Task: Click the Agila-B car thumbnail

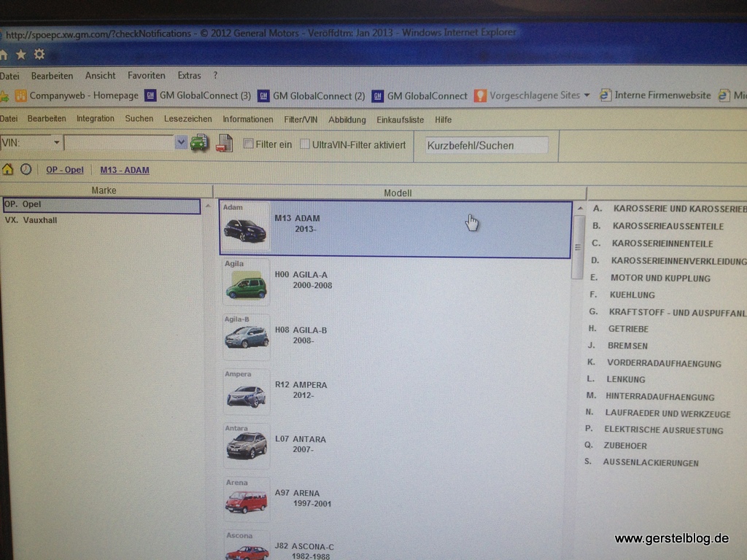Action: coord(246,337)
